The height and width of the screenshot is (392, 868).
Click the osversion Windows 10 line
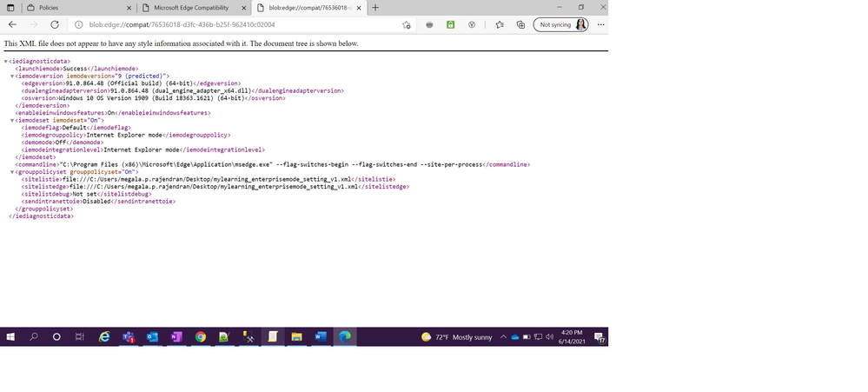click(x=153, y=98)
